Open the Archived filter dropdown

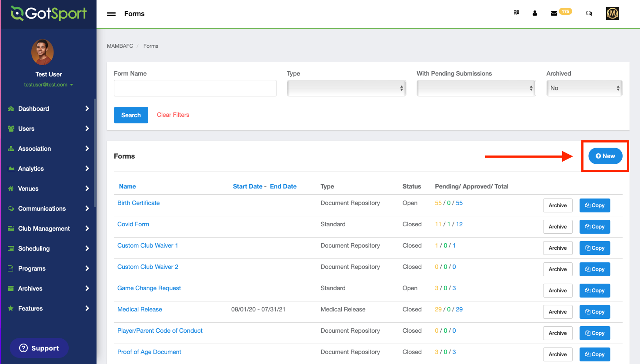(x=584, y=88)
